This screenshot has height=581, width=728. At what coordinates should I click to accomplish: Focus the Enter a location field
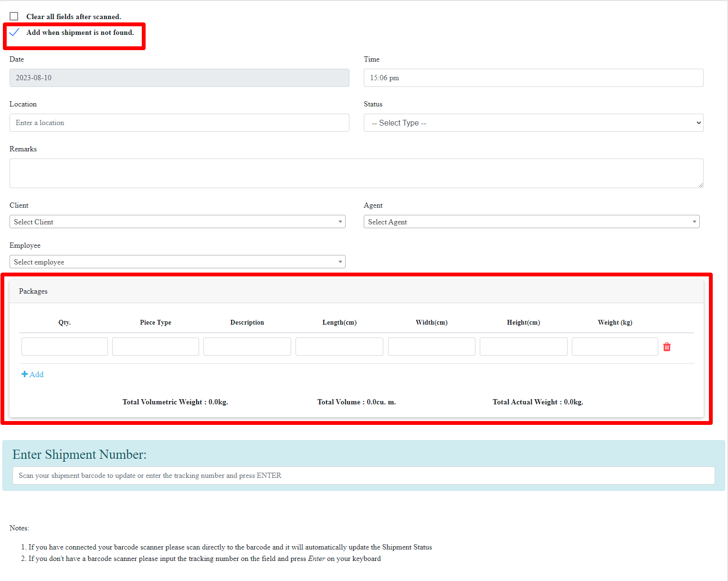(x=179, y=123)
